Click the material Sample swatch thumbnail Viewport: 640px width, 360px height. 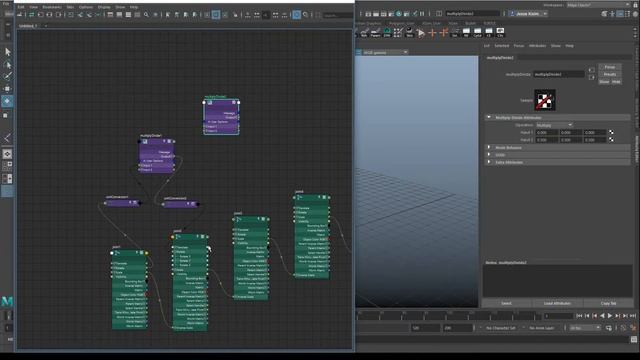click(545, 100)
